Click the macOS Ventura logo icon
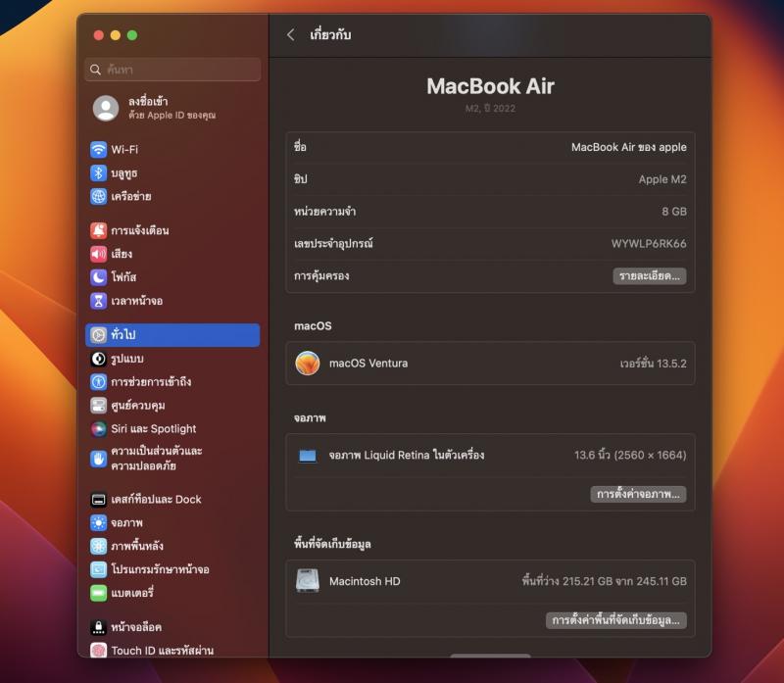Image resolution: width=784 pixels, height=683 pixels. click(x=308, y=364)
